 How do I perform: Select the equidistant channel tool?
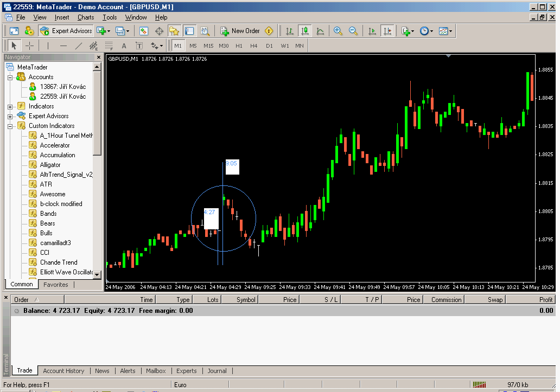(93, 46)
